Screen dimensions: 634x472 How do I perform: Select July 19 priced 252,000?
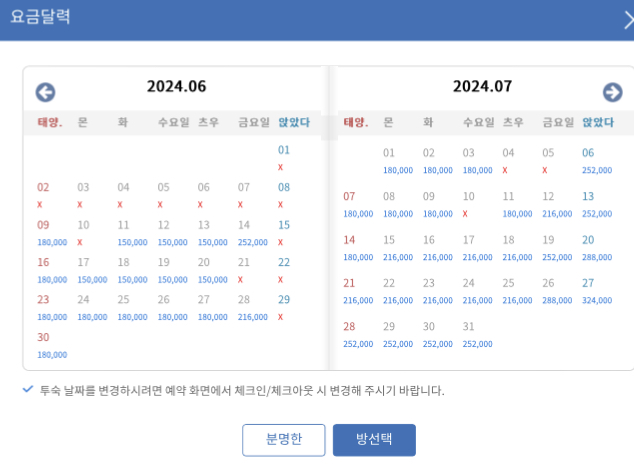557,248
